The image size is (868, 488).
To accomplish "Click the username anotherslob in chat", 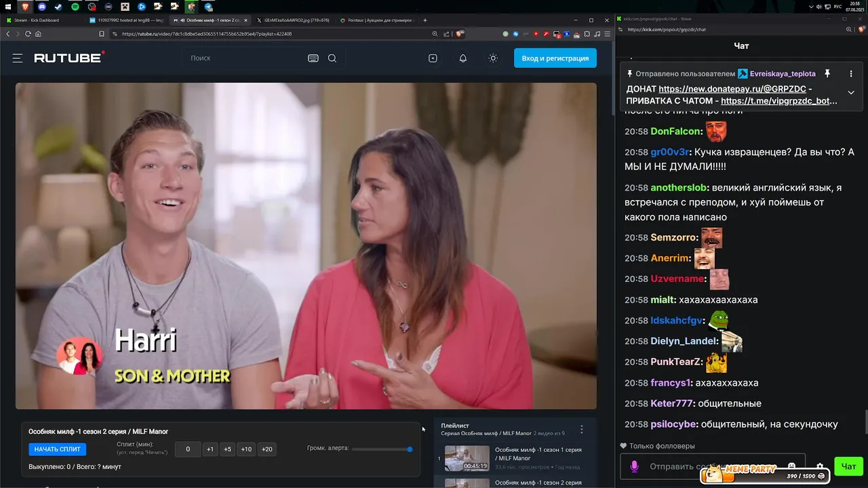I will click(x=679, y=187).
